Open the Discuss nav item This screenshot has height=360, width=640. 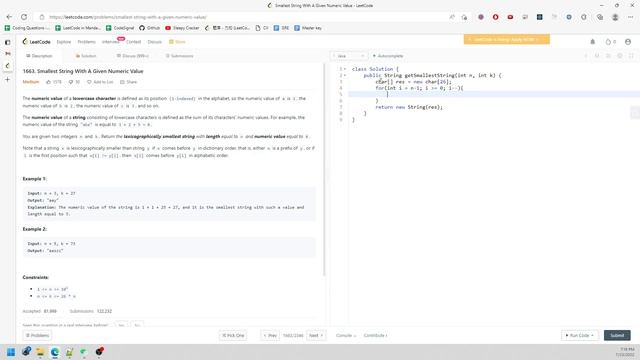[x=155, y=42]
